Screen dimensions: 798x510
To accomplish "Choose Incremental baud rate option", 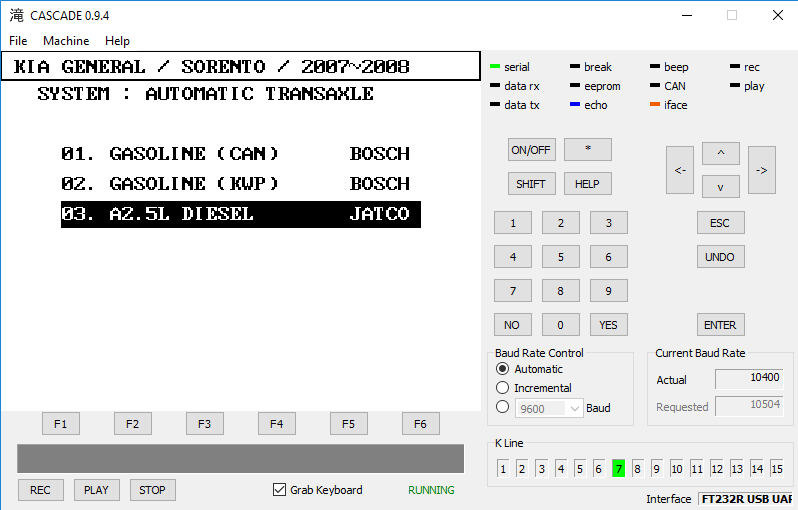I will (x=503, y=388).
